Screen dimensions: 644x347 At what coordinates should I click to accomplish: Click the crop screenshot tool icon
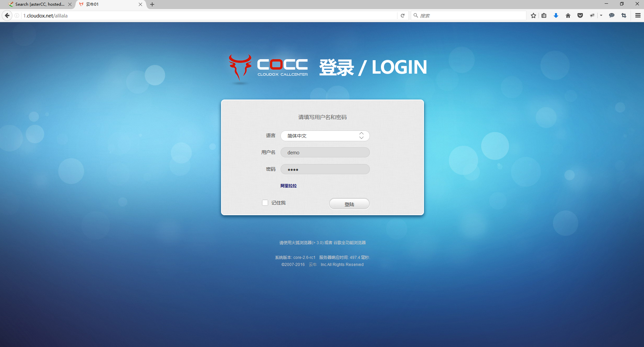(x=624, y=15)
